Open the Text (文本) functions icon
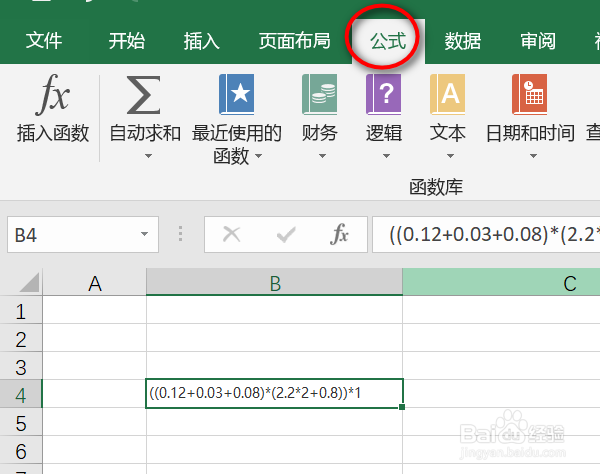Viewport: 600px width, 474px height. [x=447, y=94]
